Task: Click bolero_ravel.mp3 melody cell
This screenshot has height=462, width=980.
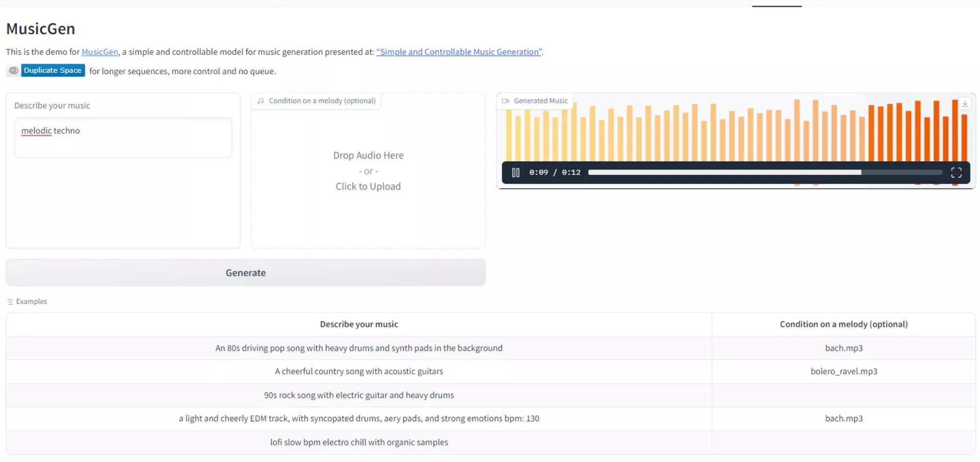Action: (x=844, y=371)
